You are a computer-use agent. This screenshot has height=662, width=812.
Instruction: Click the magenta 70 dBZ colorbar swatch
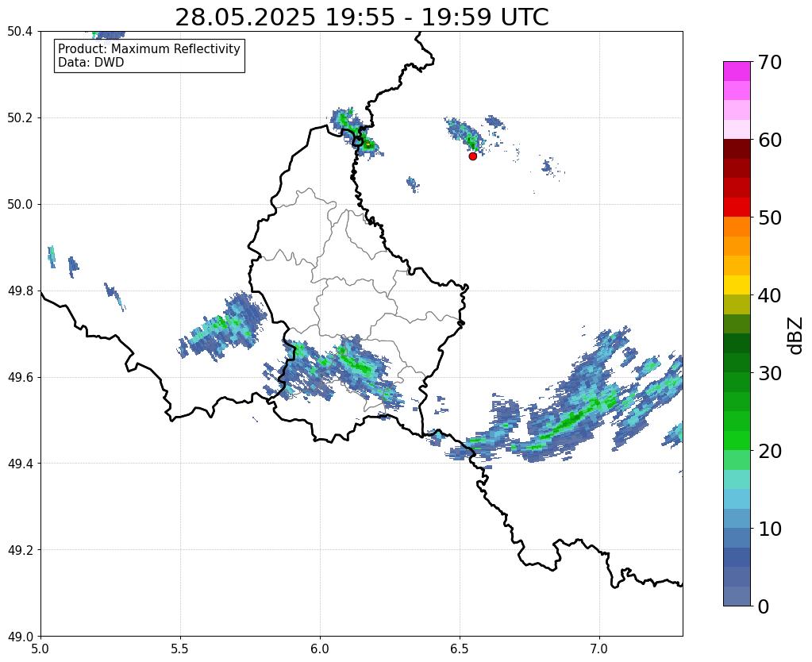737,71
